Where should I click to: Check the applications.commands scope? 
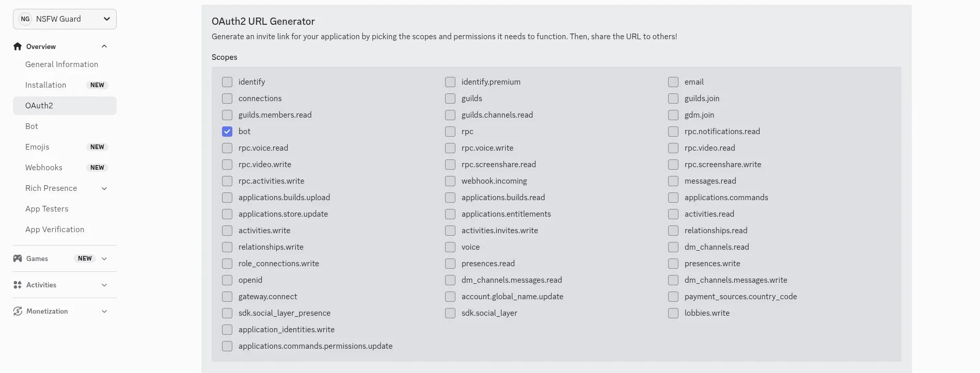tap(673, 197)
